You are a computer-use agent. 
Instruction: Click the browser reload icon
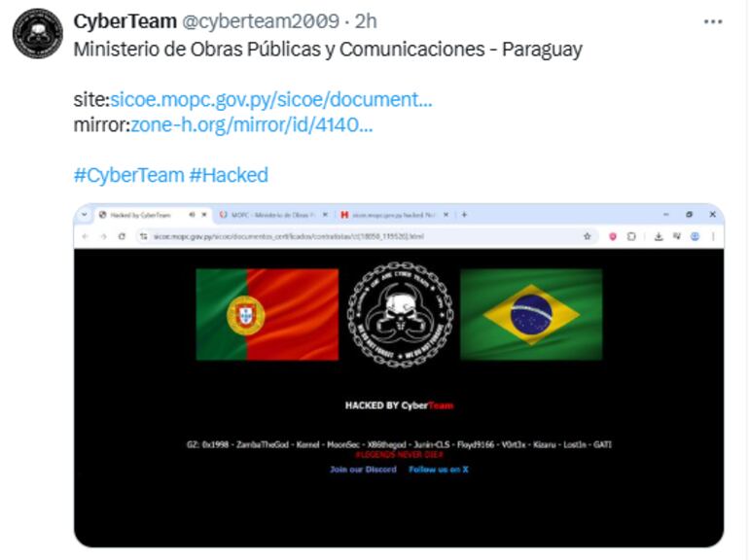pos(122,236)
